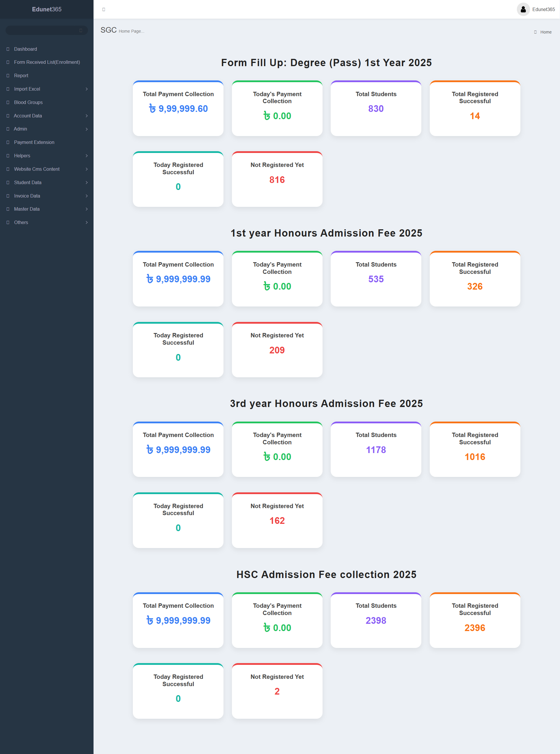Click the Report menu icon
The image size is (560, 754).
(8, 75)
